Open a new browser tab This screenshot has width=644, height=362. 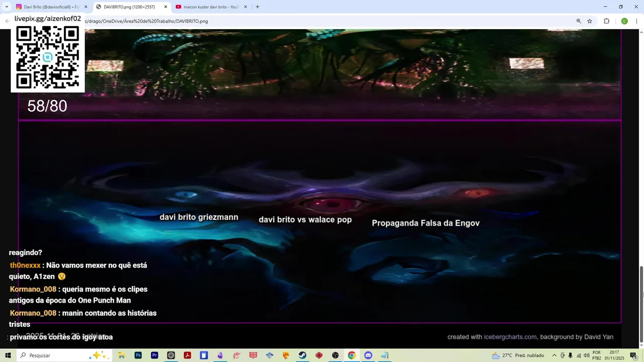point(258,7)
